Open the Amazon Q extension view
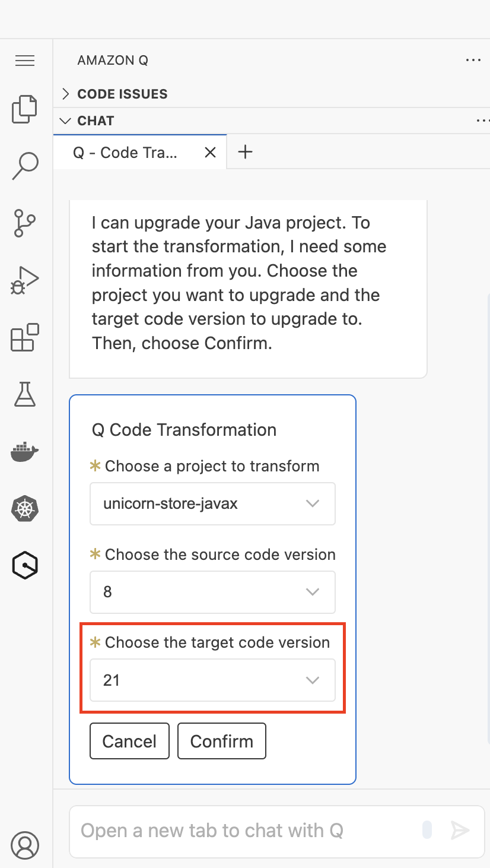490x868 pixels. (x=24, y=565)
